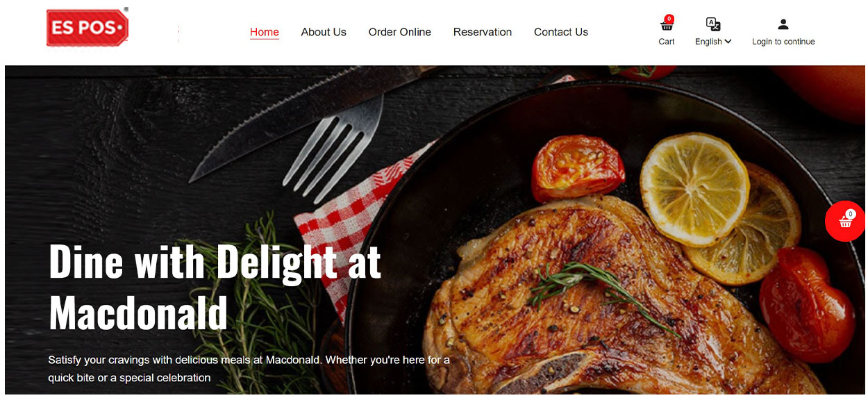
Task: Click the Cart text label
Action: pyautogui.click(x=667, y=42)
